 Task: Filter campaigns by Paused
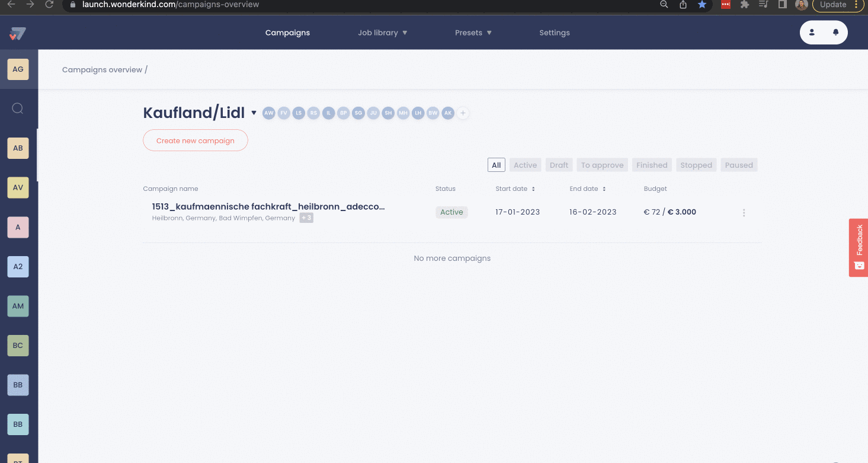pyautogui.click(x=739, y=165)
